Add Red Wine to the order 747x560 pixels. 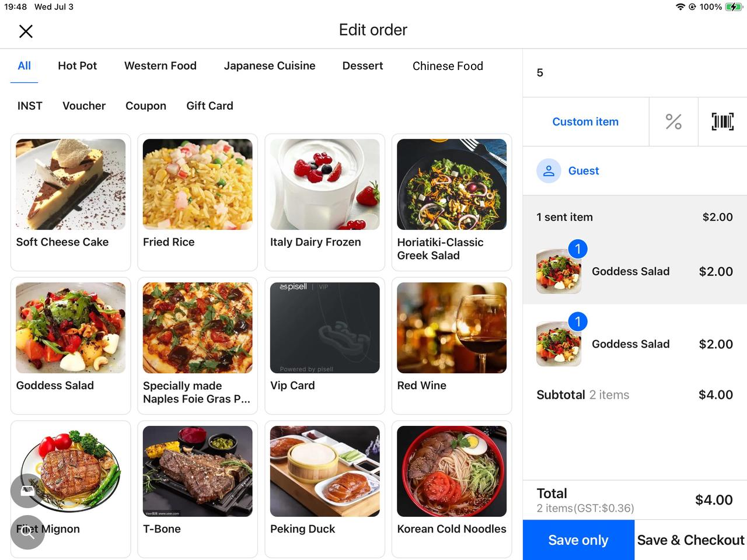452,345
